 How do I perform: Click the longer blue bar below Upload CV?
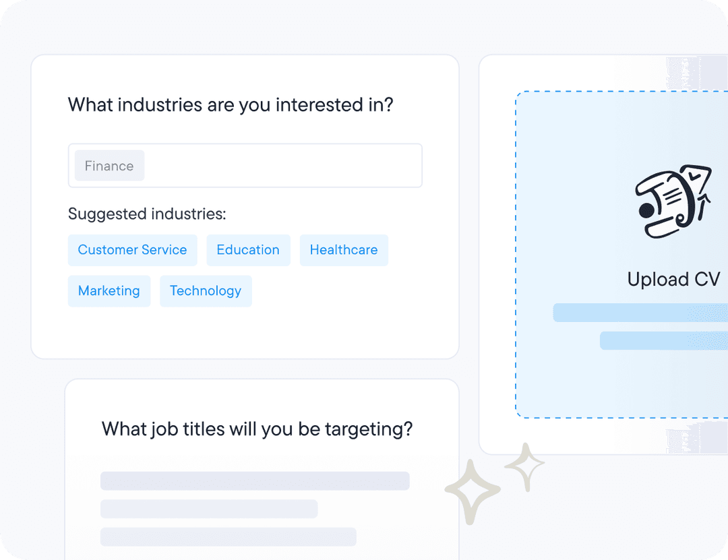[640, 313]
